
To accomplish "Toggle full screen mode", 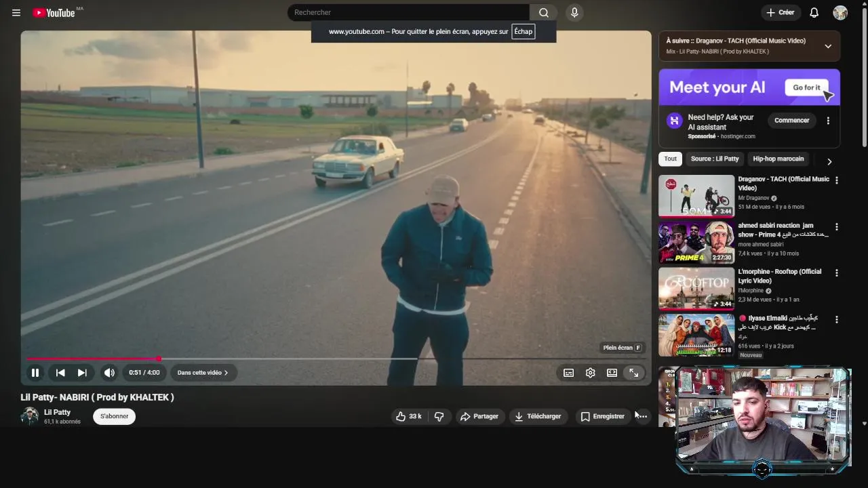I will pos(633,373).
